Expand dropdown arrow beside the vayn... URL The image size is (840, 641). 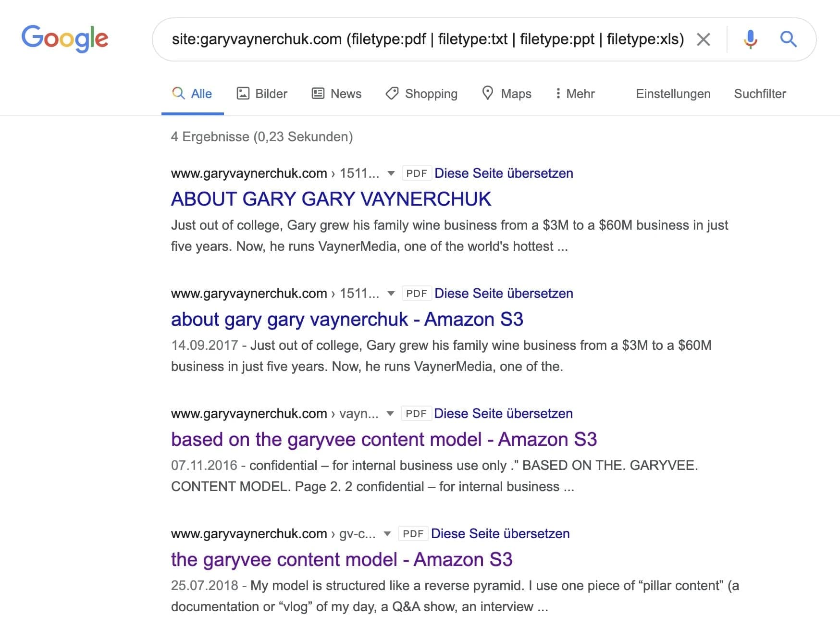point(390,414)
